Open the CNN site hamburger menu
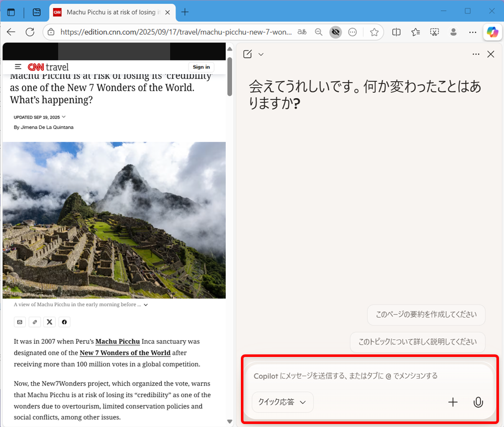The image size is (504, 427). [18, 66]
